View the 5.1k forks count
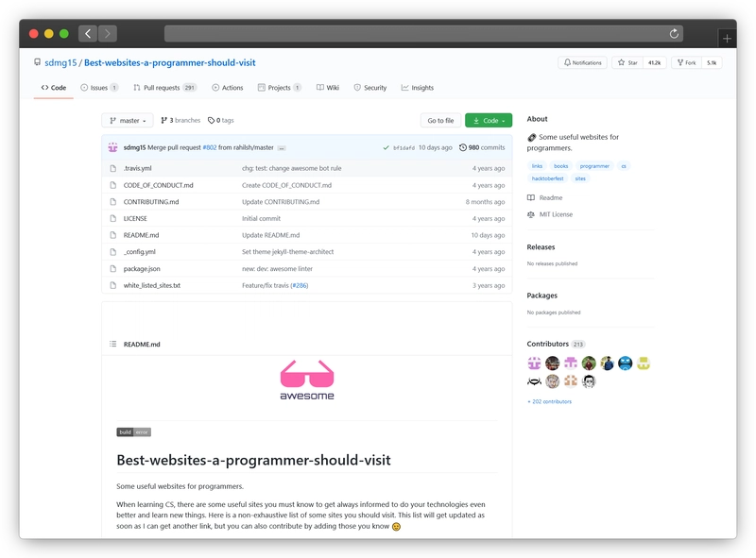Viewport: 756px width, 558px height. pyautogui.click(x=712, y=62)
